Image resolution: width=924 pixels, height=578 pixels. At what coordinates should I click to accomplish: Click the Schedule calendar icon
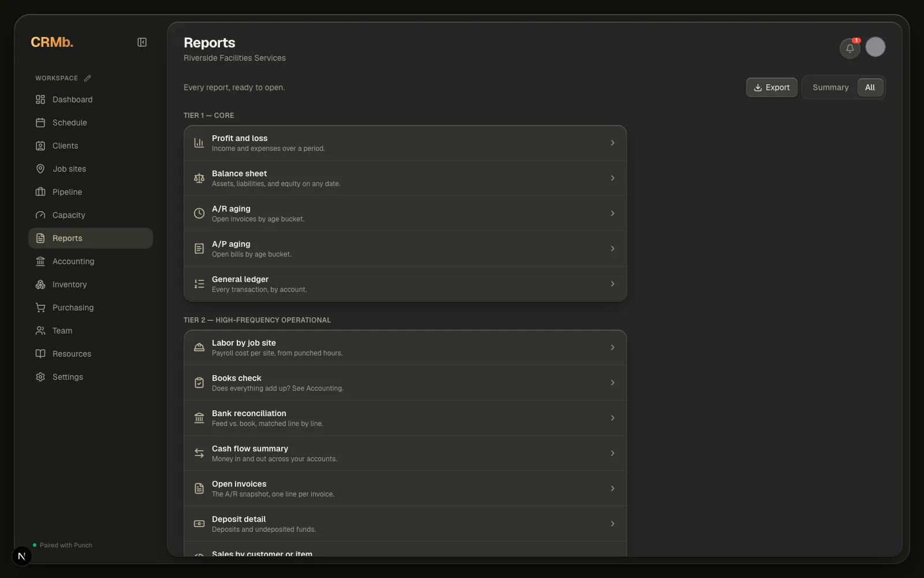(x=40, y=123)
